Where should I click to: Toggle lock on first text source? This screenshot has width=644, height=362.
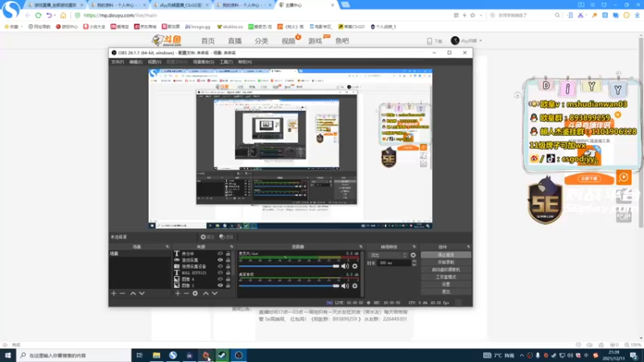click(228, 253)
